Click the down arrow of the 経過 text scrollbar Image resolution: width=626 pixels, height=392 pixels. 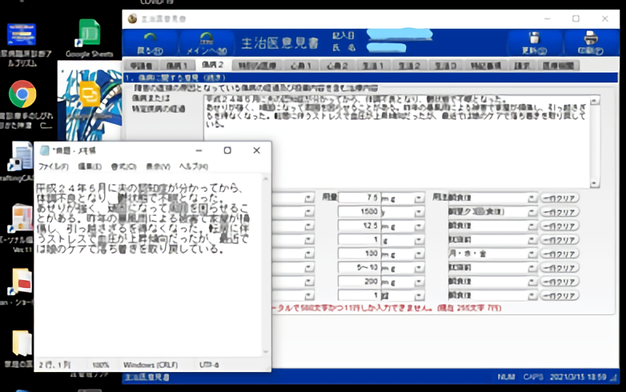(x=594, y=183)
